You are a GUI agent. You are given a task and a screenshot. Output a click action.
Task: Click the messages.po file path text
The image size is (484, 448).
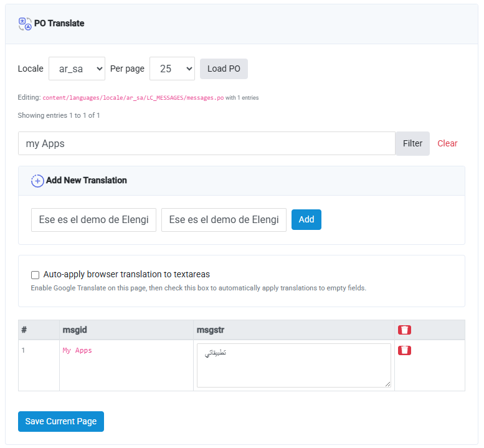[133, 98]
